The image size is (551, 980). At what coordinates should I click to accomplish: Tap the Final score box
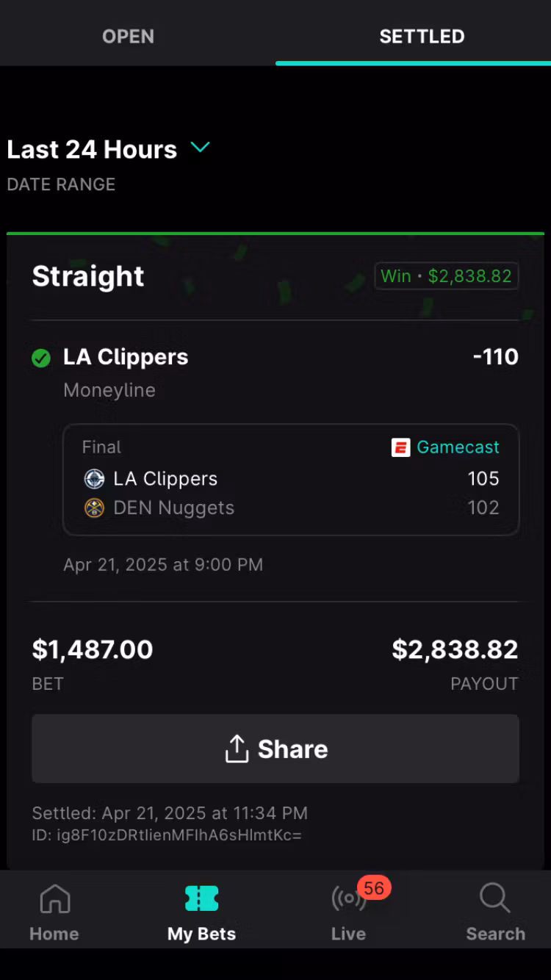pyautogui.click(x=290, y=479)
